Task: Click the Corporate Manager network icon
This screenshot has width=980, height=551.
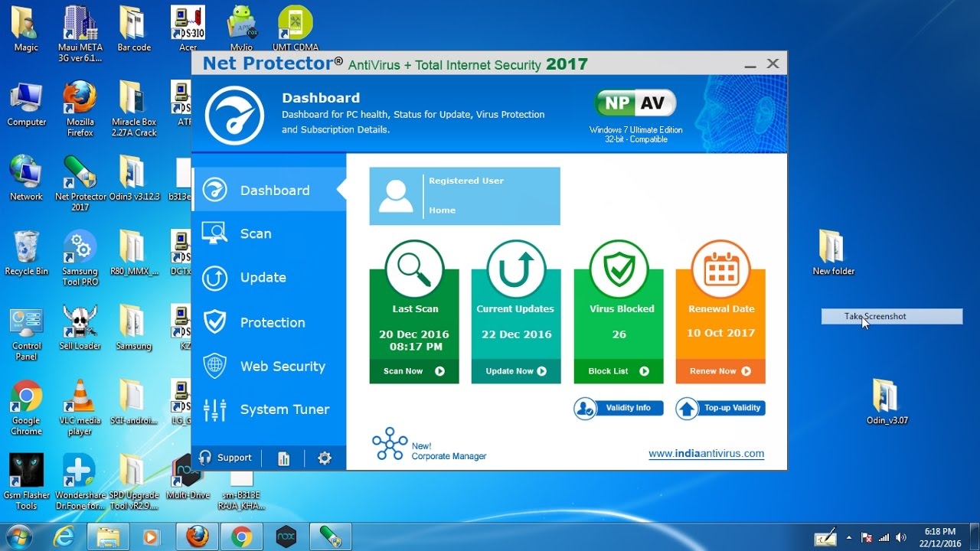Action: coord(390,445)
